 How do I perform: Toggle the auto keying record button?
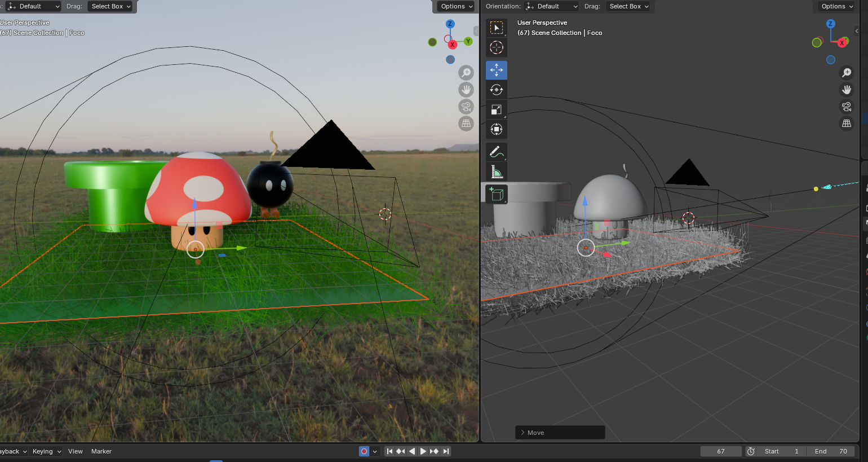[364, 451]
